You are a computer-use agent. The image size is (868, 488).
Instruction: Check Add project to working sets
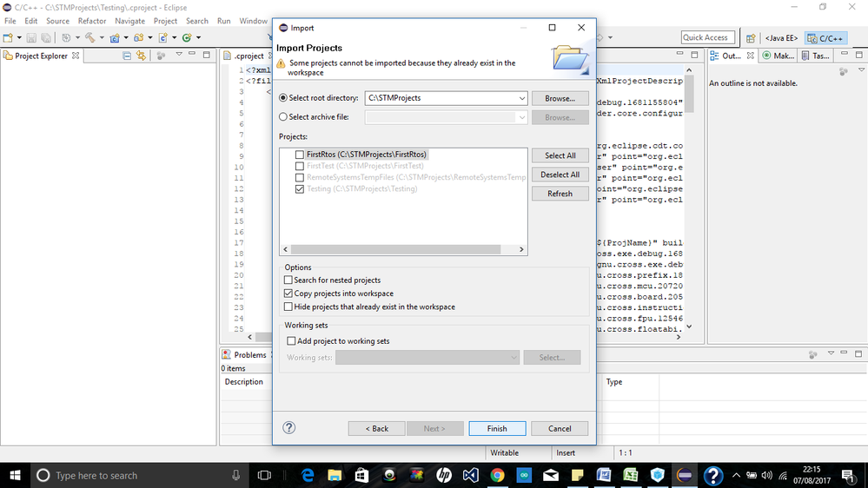click(x=291, y=341)
